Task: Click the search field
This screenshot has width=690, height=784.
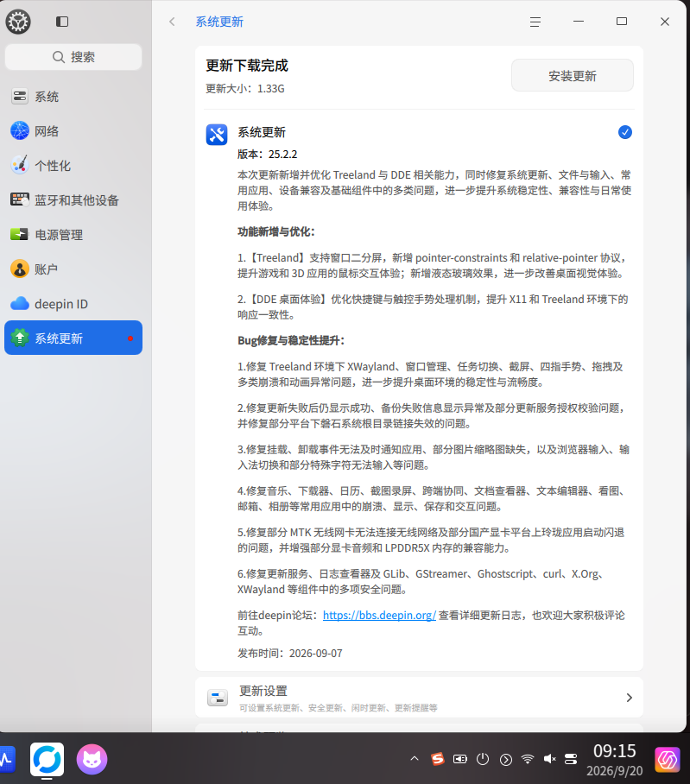Action: [x=73, y=57]
